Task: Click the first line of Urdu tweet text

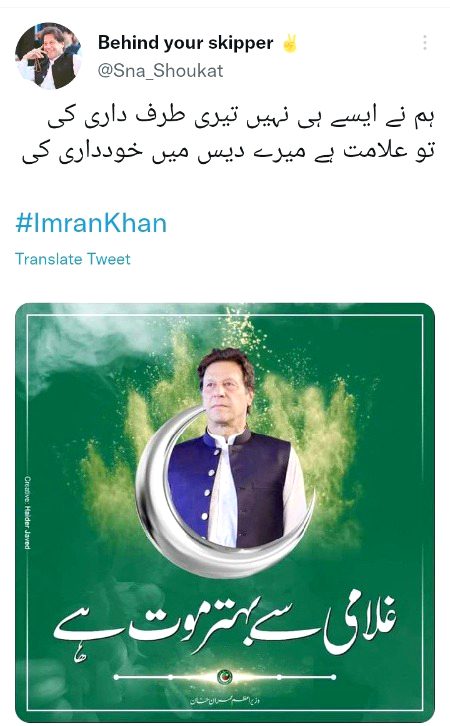Action: pos(241,118)
